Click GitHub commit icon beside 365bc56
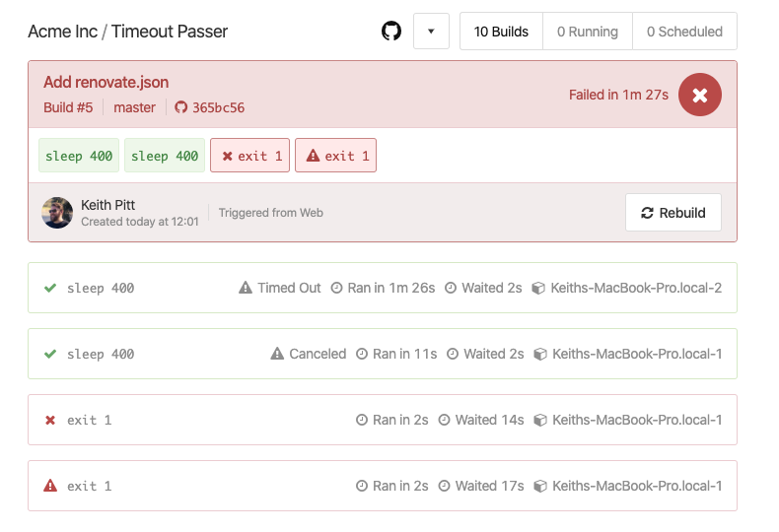 (180, 107)
